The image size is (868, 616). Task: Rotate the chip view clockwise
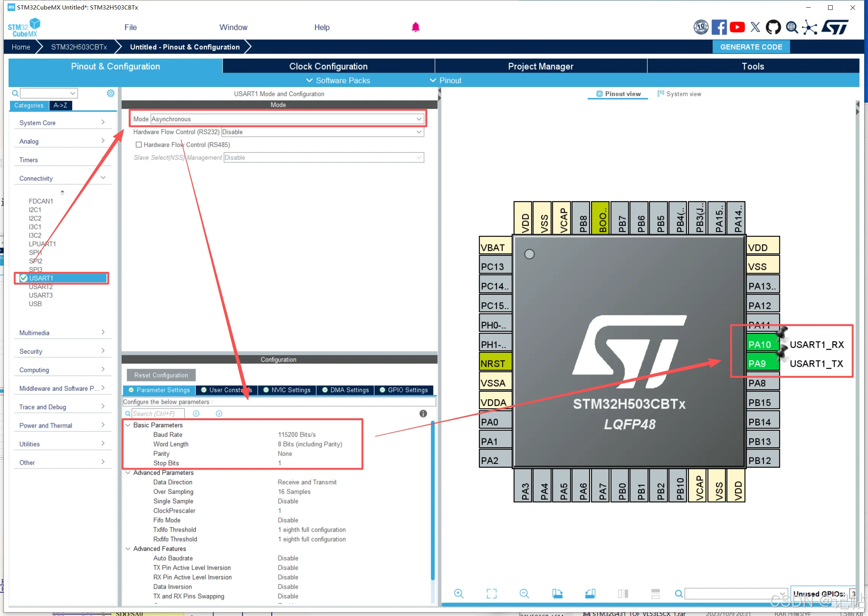pyautogui.click(x=557, y=594)
